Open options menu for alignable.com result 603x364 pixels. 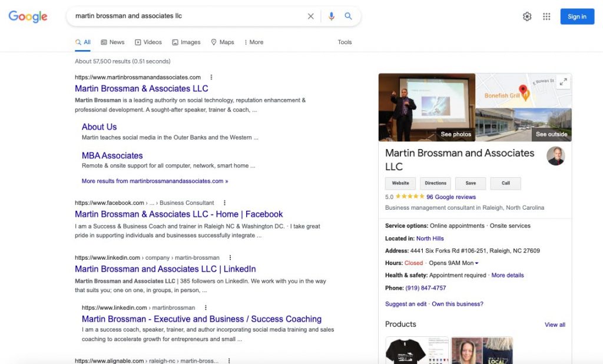(x=229, y=361)
